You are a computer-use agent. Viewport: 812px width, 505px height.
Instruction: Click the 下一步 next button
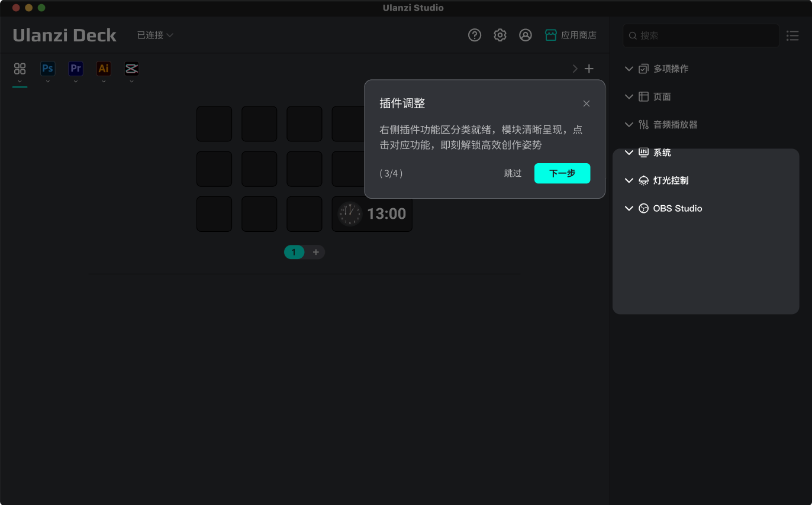pos(562,173)
